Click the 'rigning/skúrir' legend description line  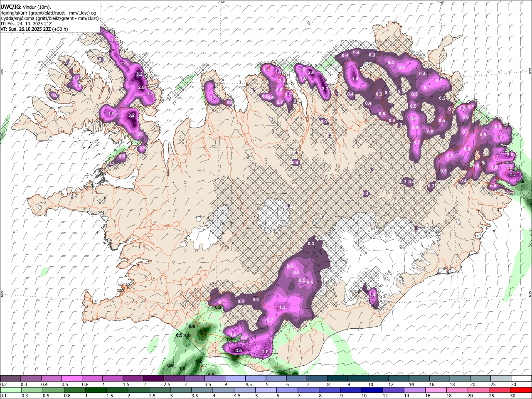coord(48,13)
